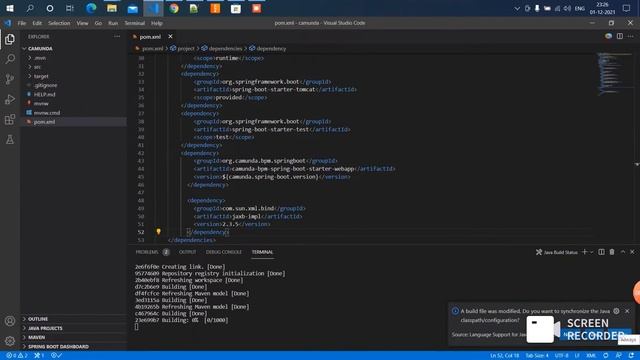Click the lightbulb code action on line 52

[x=158, y=231]
